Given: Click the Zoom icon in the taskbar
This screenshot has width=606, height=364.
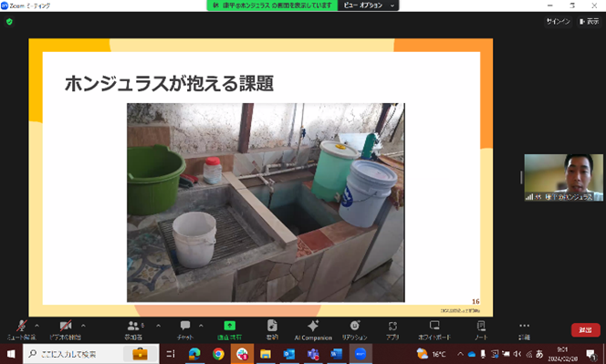Looking at the screenshot, I should click(x=360, y=354).
